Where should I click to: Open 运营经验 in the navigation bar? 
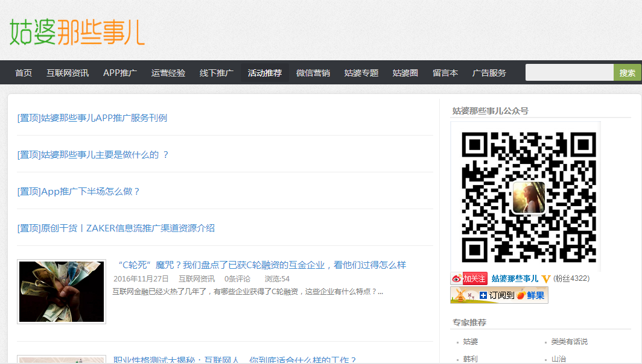(168, 73)
